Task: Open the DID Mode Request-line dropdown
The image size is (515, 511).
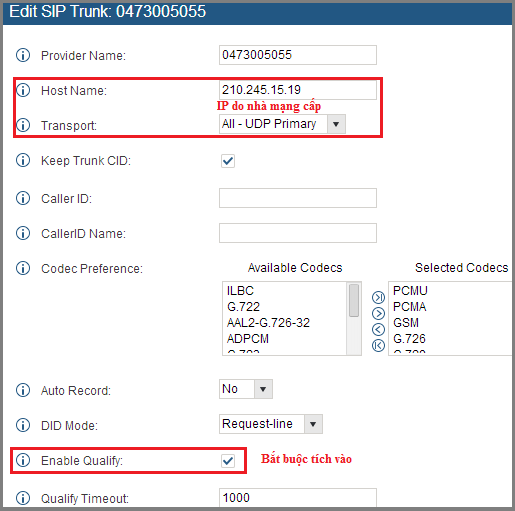Action: [271, 424]
